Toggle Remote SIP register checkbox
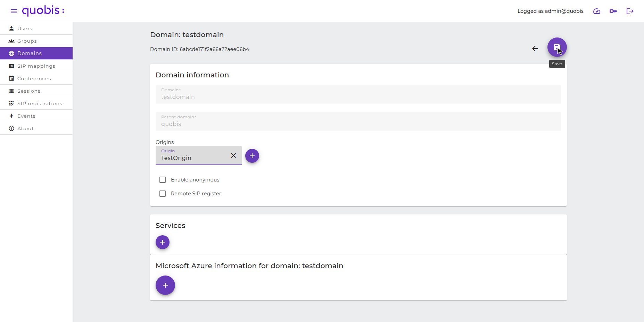This screenshot has height=322, width=644. click(163, 194)
